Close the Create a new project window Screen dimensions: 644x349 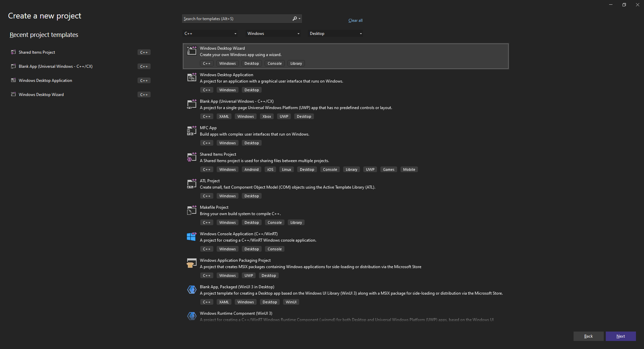[637, 5]
